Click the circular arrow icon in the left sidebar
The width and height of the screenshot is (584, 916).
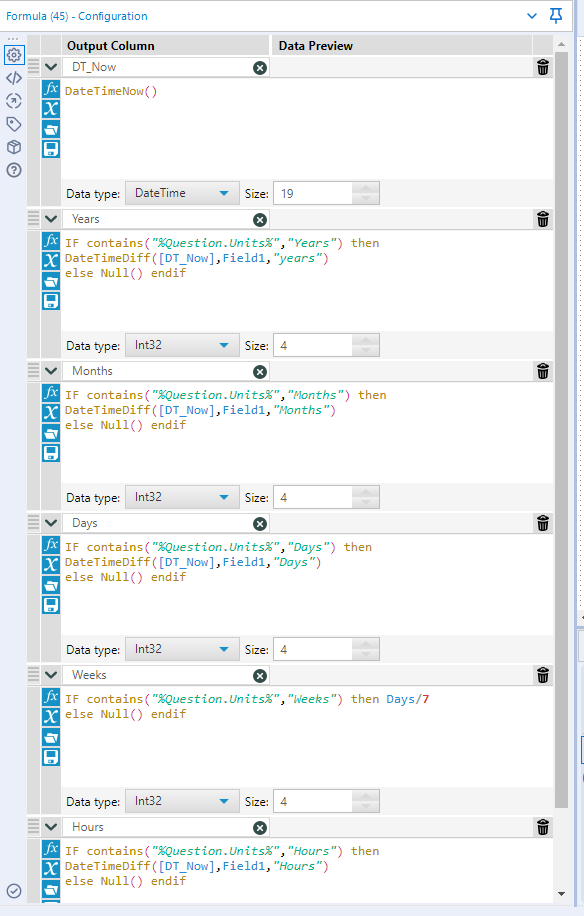tap(13, 100)
